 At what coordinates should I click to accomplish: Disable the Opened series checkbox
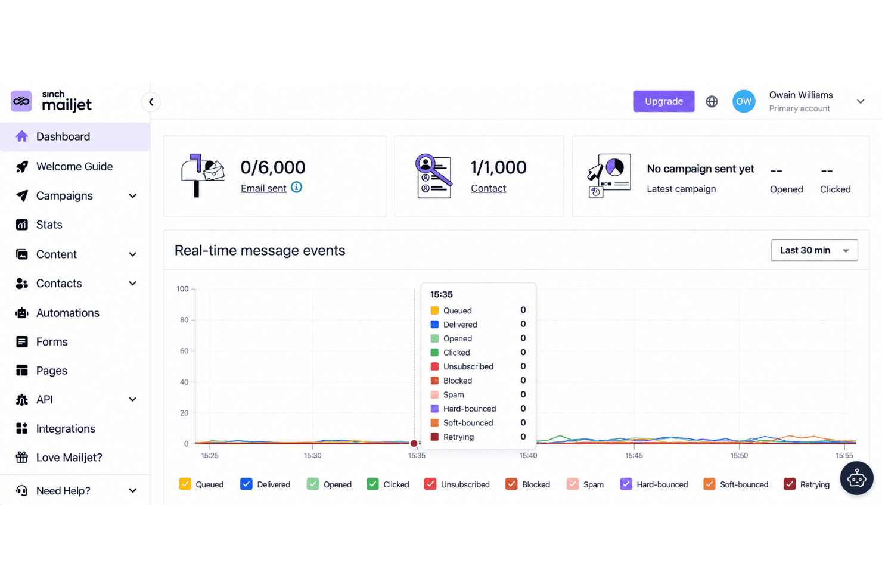click(x=313, y=484)
